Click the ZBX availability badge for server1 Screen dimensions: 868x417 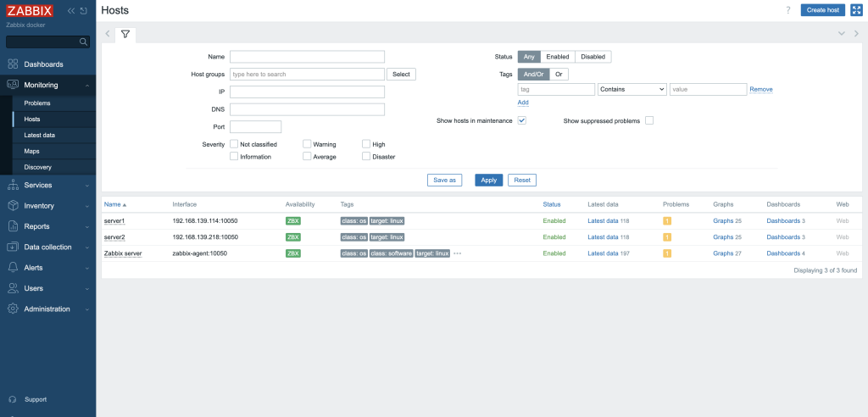[293, 221]
